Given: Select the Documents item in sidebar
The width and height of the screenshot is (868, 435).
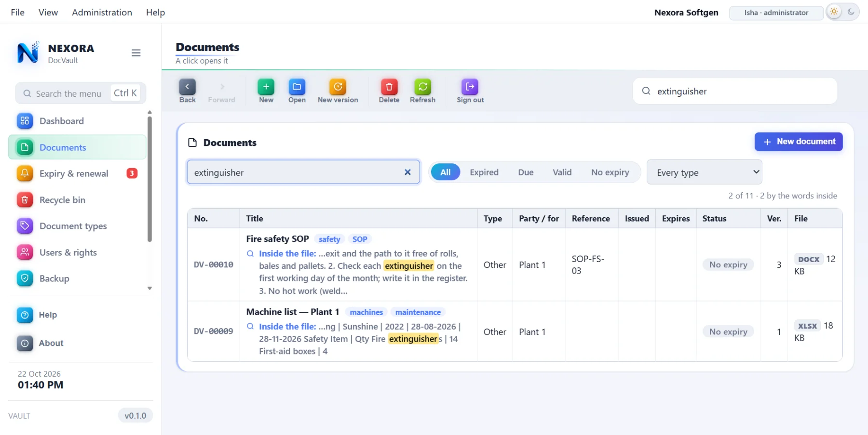Looking at the screenshot, I should pos(77,147).
